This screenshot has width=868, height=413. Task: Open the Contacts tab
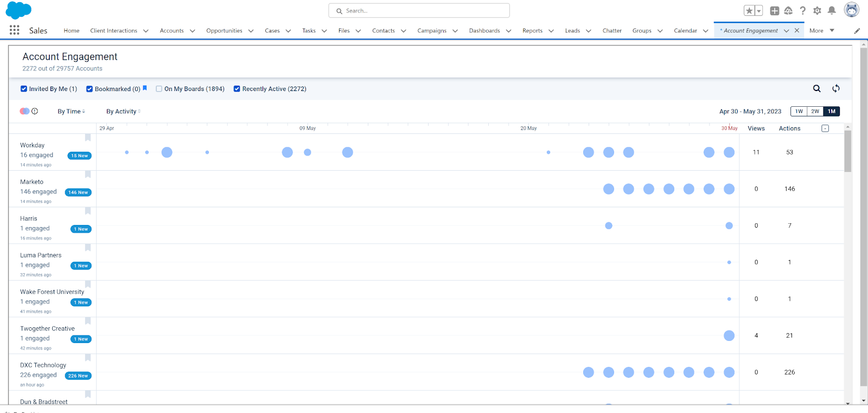(x=384, y=31)
